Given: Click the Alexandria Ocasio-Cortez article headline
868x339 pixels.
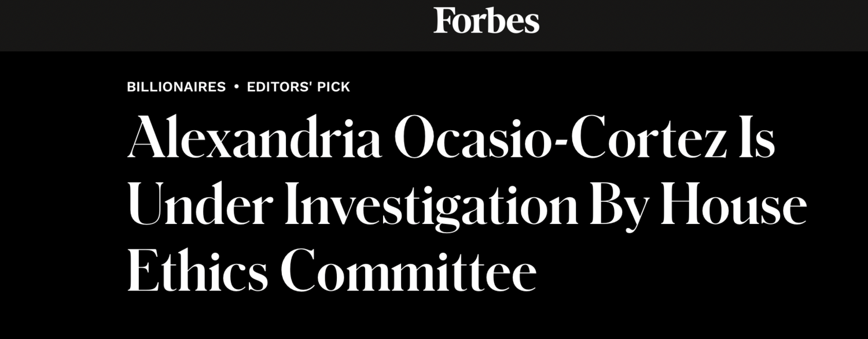Looking at the screenshot, I should pos(451,205).
